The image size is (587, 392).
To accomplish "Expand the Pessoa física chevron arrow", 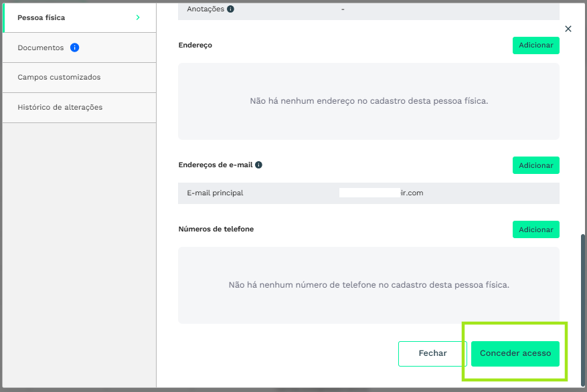I will coord(138,17).
